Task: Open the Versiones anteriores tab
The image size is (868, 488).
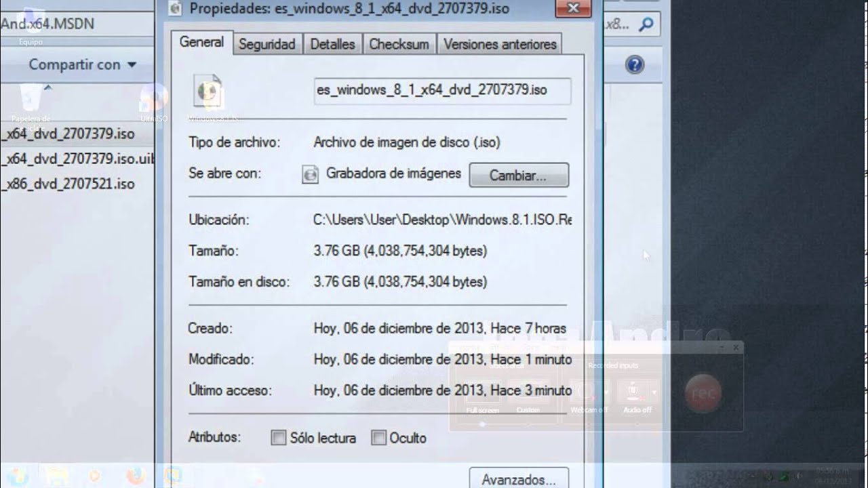Action: tap(500, 45)
